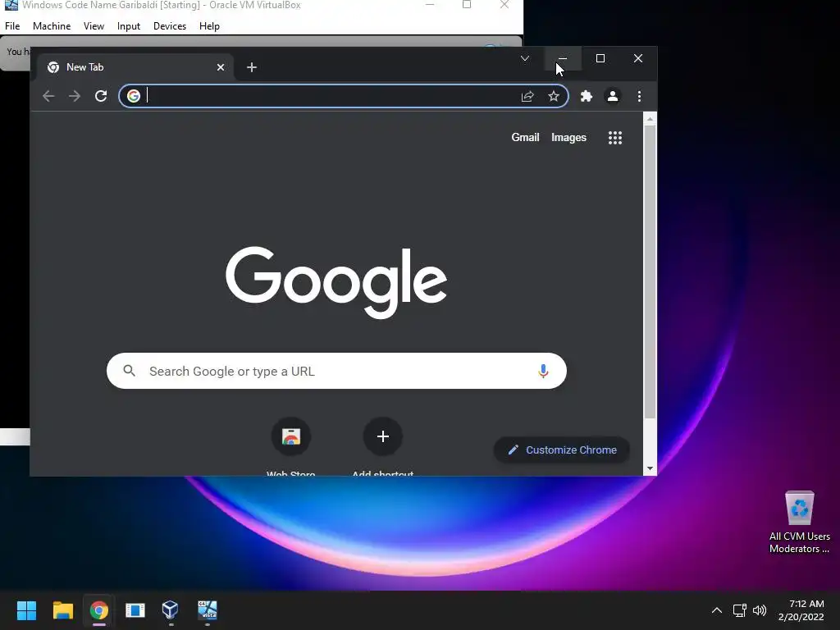Switch to the VirtualBox VM taskbar icon
840x630 pixels.
tap(208, 609)
